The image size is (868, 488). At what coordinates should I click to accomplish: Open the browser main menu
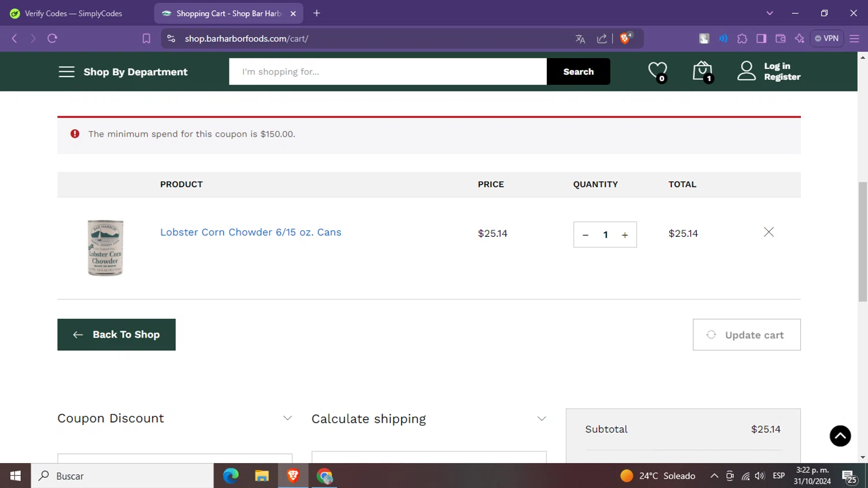[855, 39]
